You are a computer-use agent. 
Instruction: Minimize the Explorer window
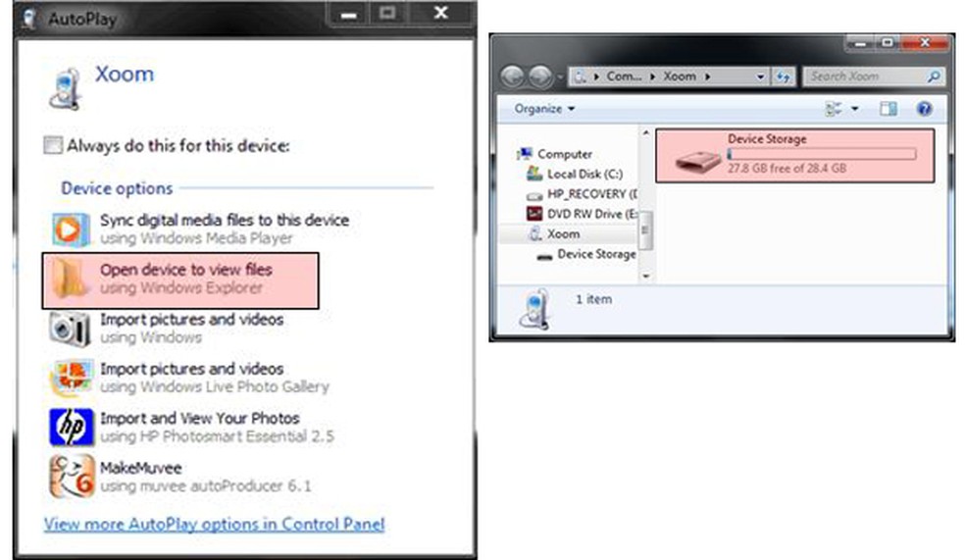(x=860, y=43)
